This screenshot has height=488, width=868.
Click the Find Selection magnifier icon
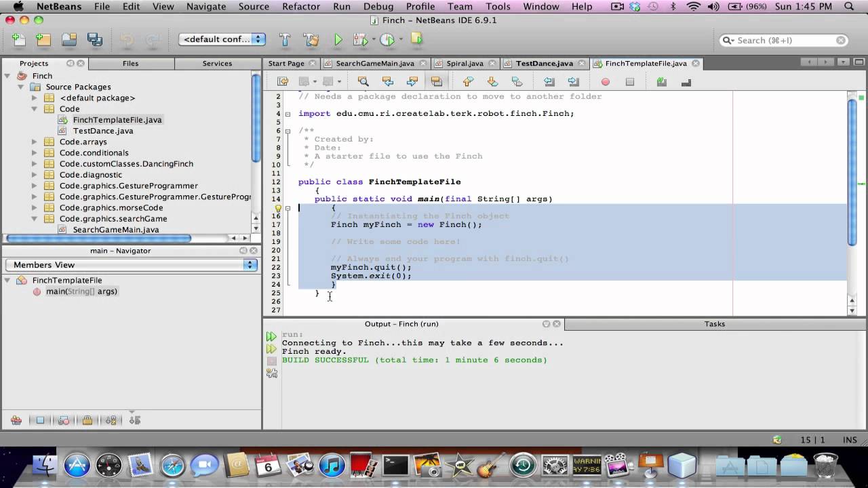[x=363, y=82]
